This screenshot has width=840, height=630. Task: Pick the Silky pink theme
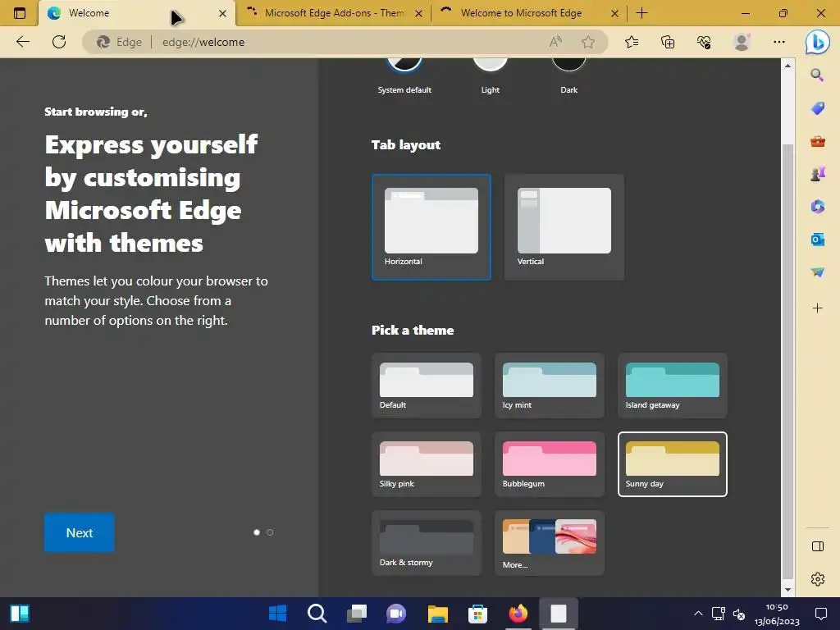427,464
